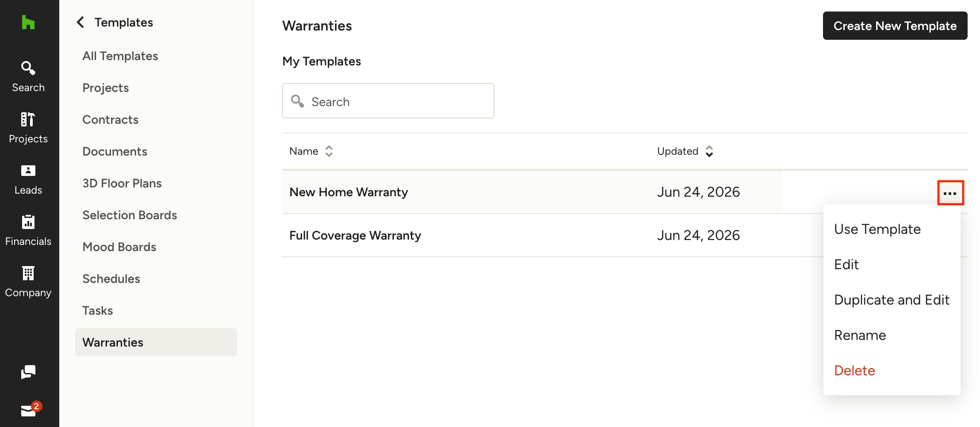Image resolution: width=980 pixels, height=427 pixels.
Task: Sort templates by Name column
Action: click(x=311, y=151)
